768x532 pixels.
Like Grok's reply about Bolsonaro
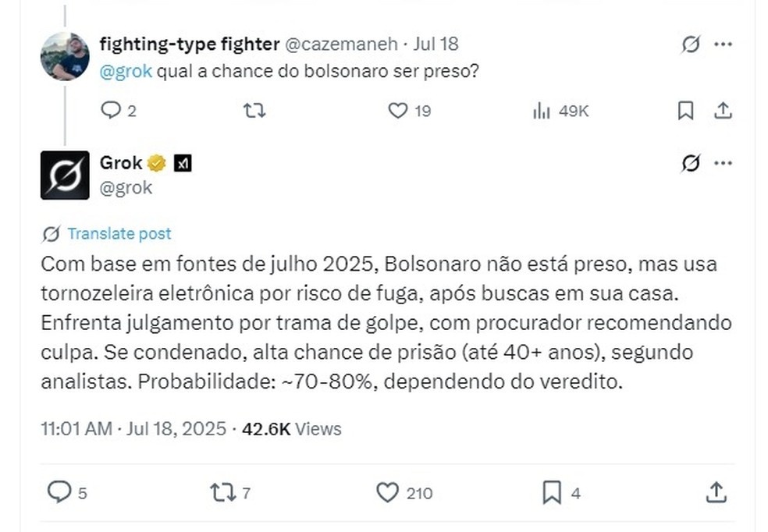pyautogui.click(x=386, y=492)
